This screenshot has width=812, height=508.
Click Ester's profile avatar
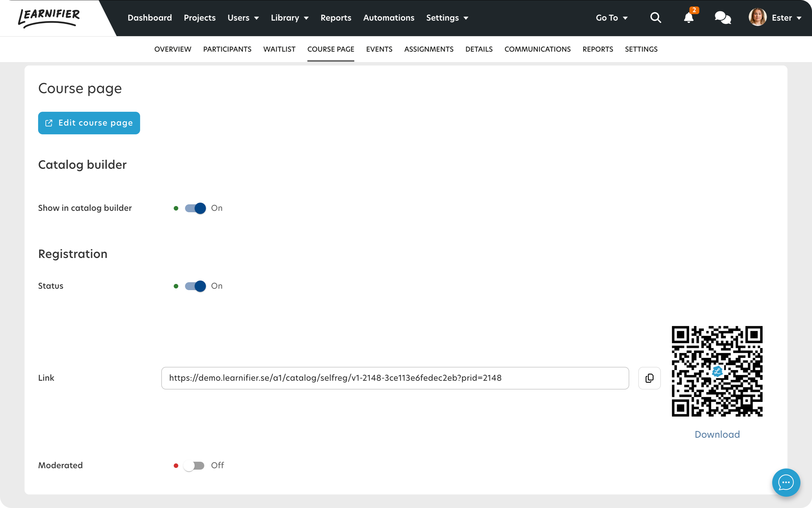757,17
